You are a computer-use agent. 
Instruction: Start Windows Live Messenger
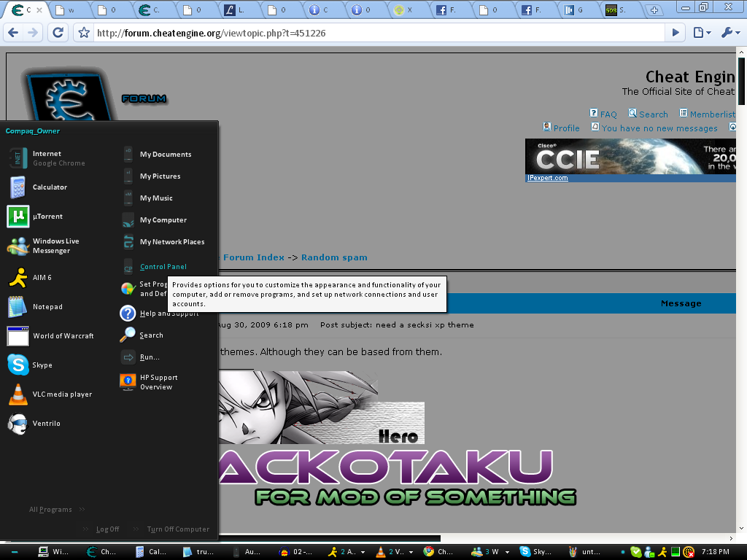[45, 246]
